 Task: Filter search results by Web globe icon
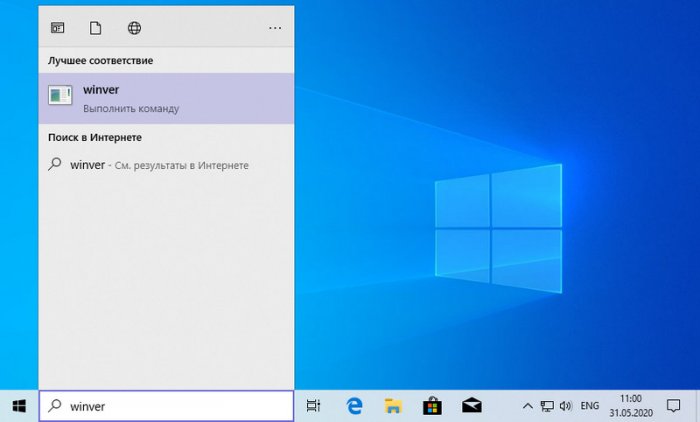pos(134,28)
